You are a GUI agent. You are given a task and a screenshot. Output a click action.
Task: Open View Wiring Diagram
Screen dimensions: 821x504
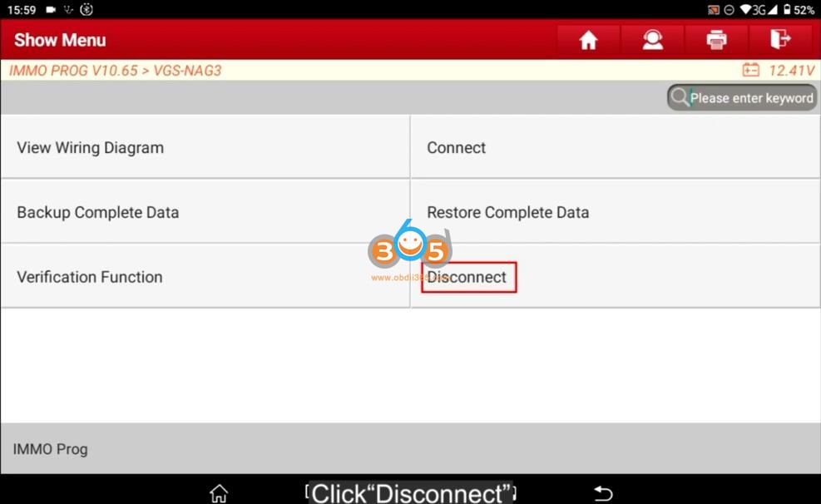(205, 147)
